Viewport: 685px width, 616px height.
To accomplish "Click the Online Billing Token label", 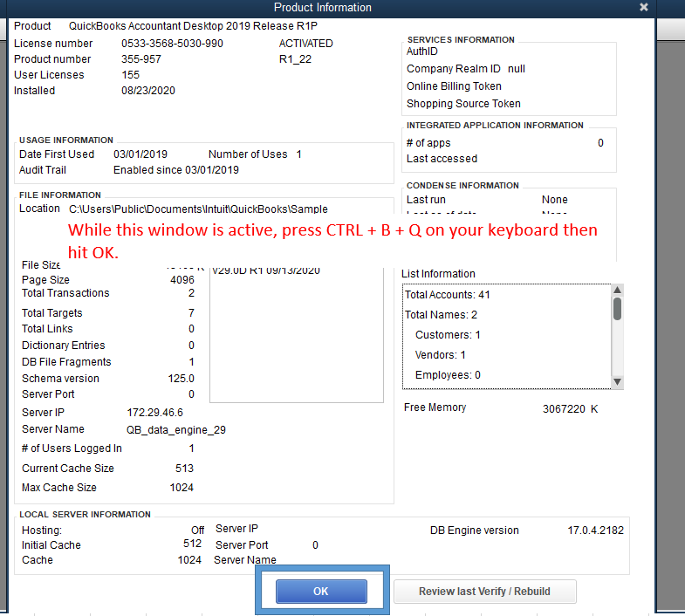I will pos(454,86).
